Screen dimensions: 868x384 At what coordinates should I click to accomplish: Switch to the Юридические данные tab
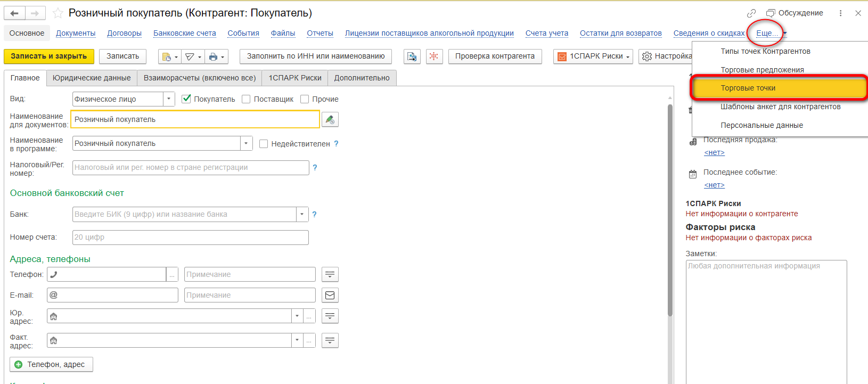(x=92, y=78)
